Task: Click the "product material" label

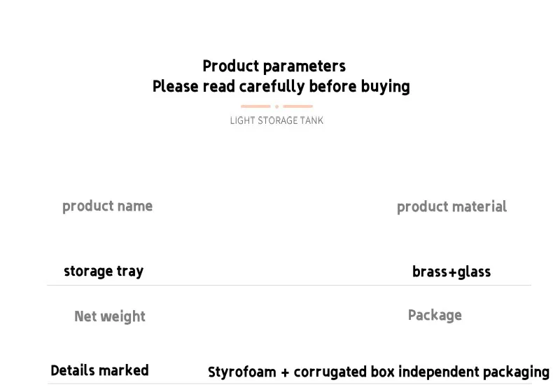Action: (x=451, y=207)
